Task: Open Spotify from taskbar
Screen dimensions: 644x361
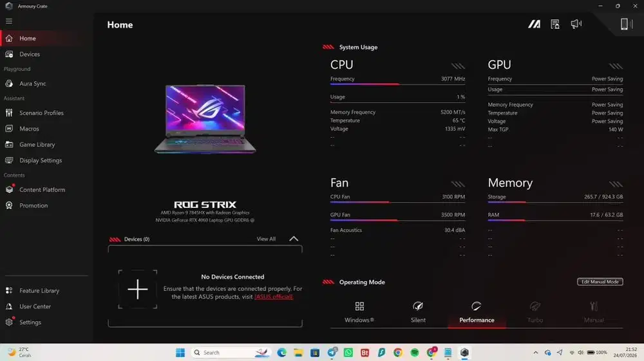Action: click(x=415, y=353)
